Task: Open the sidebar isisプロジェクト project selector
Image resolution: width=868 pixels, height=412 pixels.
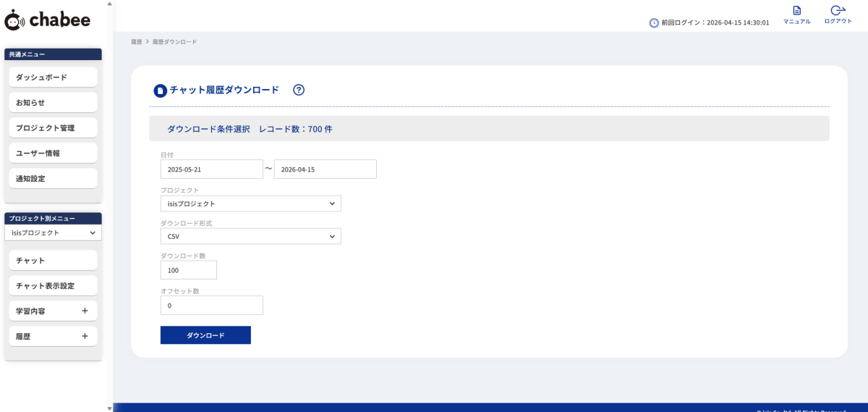Action: [54, 233]
